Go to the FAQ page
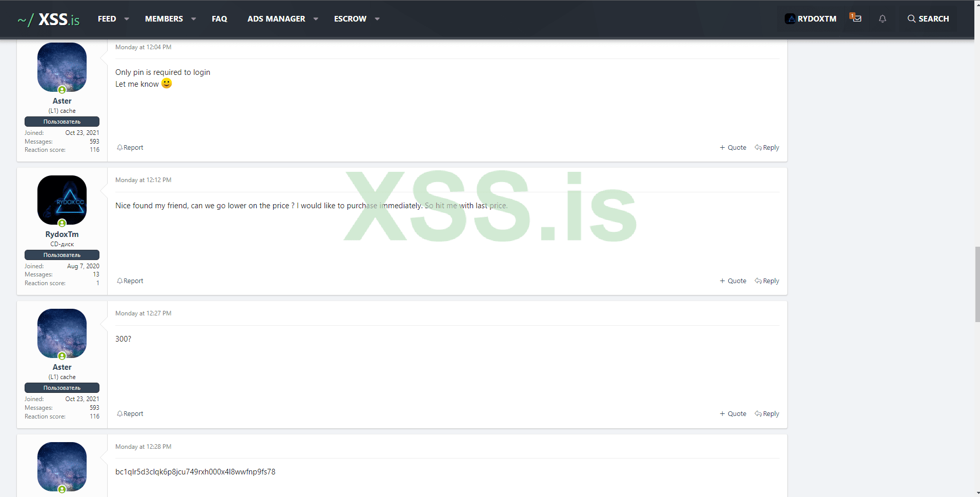The width and height of the screenshot is (980, 497). (219, 18)
